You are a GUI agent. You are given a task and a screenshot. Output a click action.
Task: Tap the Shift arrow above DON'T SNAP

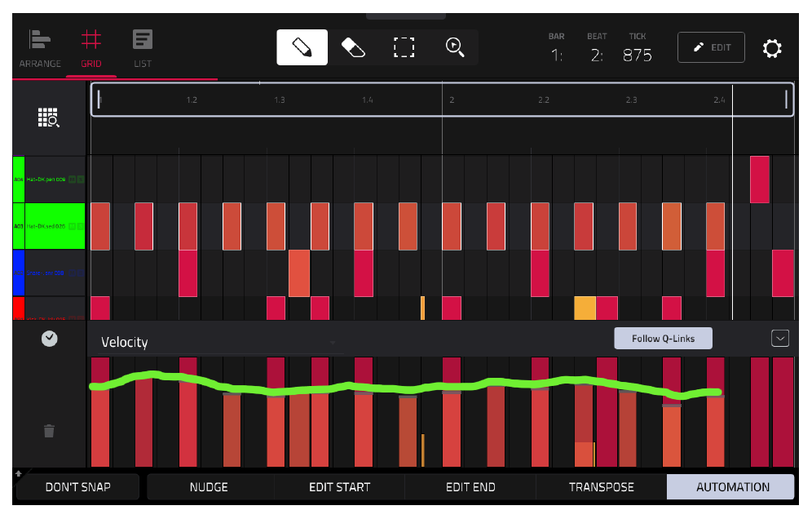point(19,472)
